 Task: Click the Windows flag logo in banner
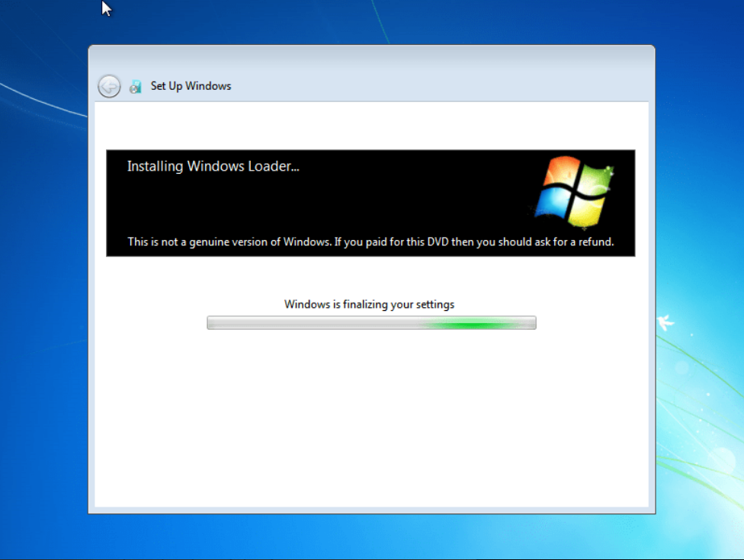(575, 191)
